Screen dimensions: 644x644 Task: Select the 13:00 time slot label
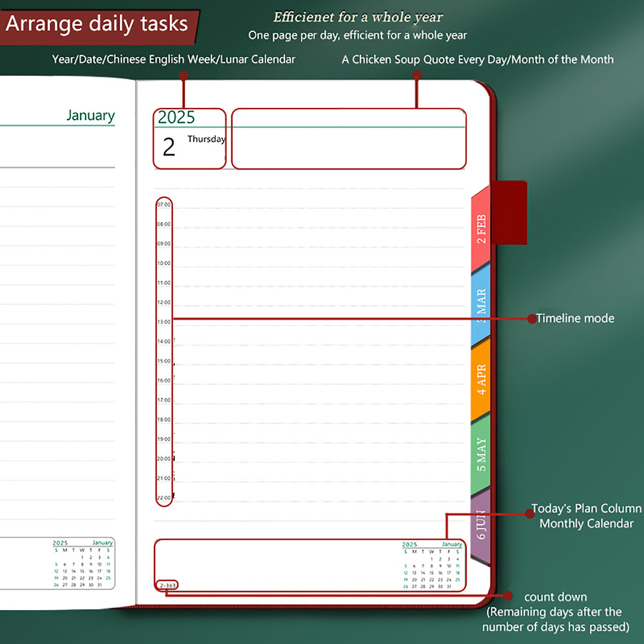pyautogui.click(x=164, y=322)
